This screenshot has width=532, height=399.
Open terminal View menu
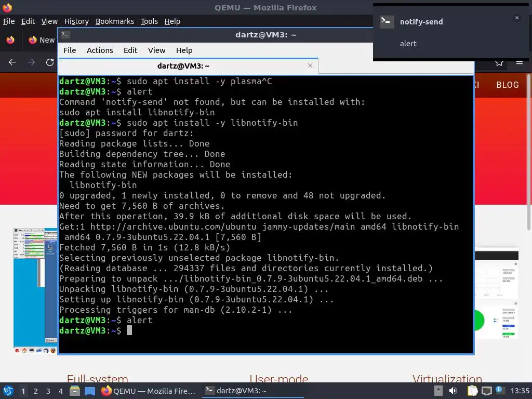tap(156, 50)
